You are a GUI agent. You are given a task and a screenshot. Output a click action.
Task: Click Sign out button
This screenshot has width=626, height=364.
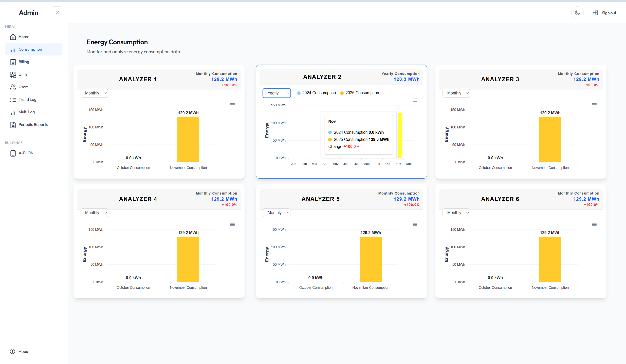604,13
